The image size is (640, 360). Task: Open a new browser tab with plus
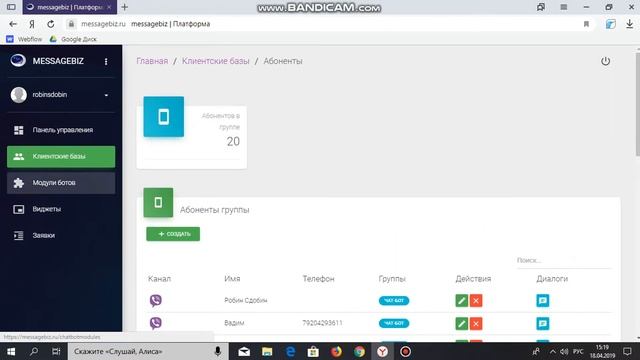point(124,7)
